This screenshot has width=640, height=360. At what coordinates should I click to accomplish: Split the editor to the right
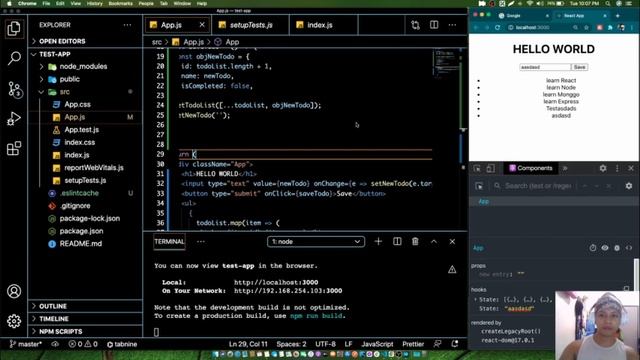(434, 25)
